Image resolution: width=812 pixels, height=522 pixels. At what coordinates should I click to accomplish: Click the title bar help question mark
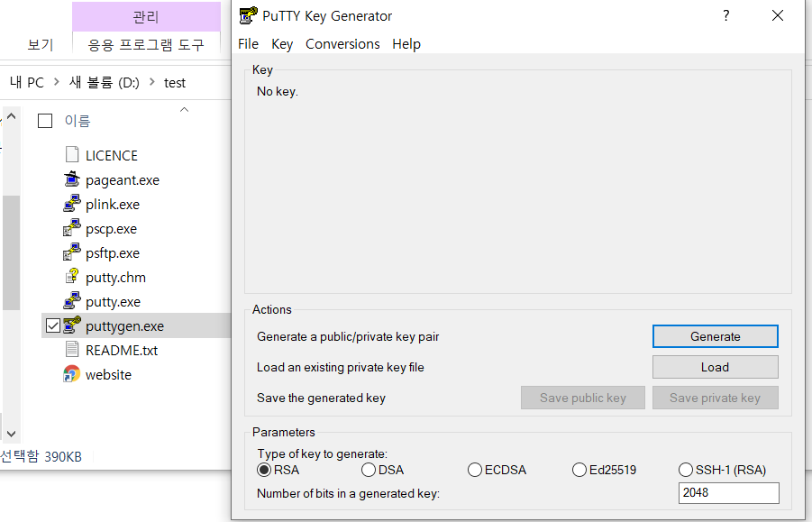pyautogui.click(x=726, y=15)
